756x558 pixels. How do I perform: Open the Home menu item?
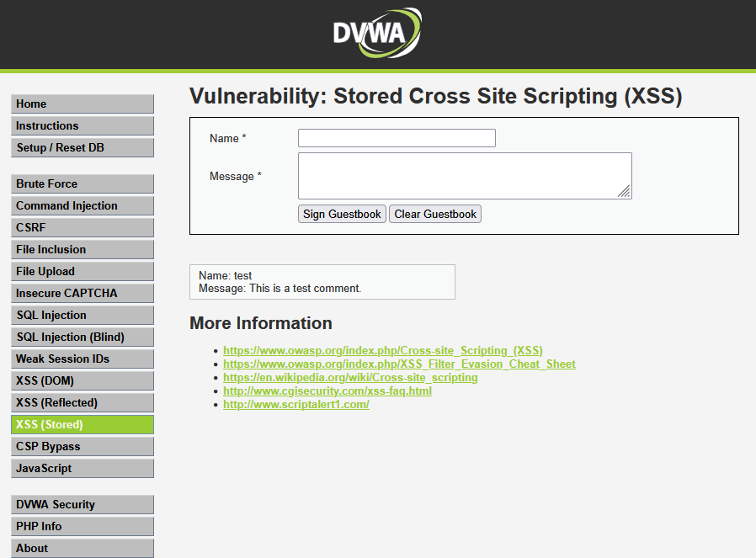coord(83,104)
